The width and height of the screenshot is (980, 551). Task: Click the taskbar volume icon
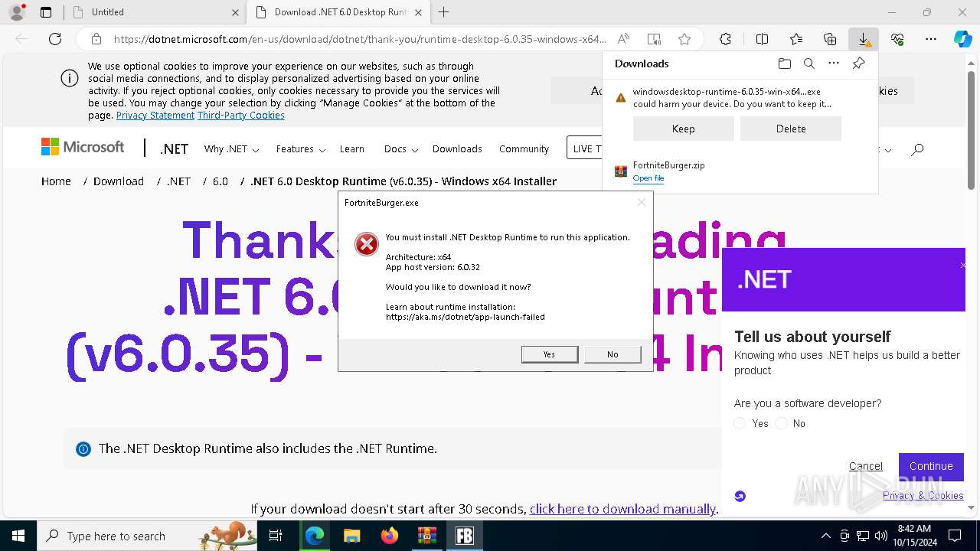[880, 536]
